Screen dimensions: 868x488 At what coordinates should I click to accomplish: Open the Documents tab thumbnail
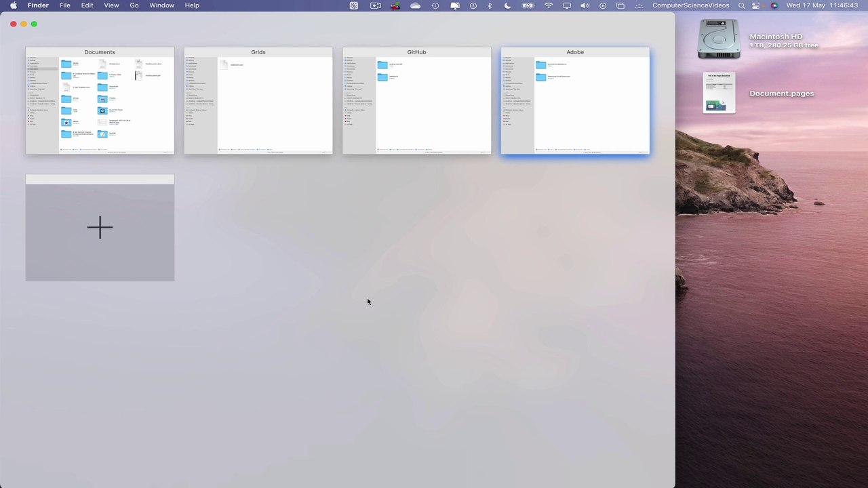coord(100,100)
